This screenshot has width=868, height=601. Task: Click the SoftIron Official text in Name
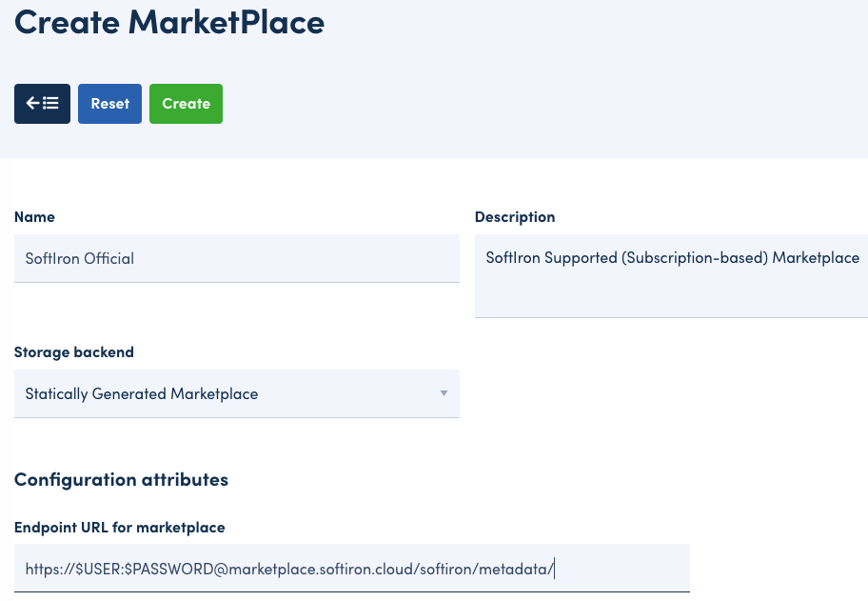click(80, 258)
